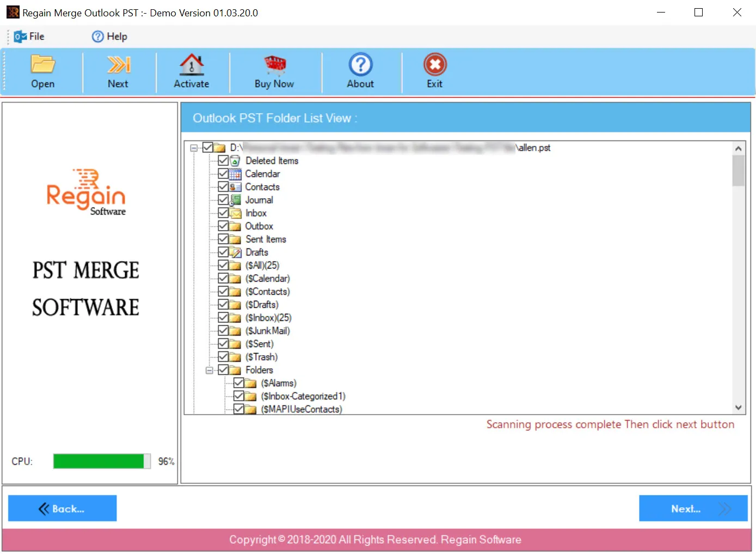
Task: Uncheck the ($Inbox)(25) checkbox
Action: pos(223,318)
